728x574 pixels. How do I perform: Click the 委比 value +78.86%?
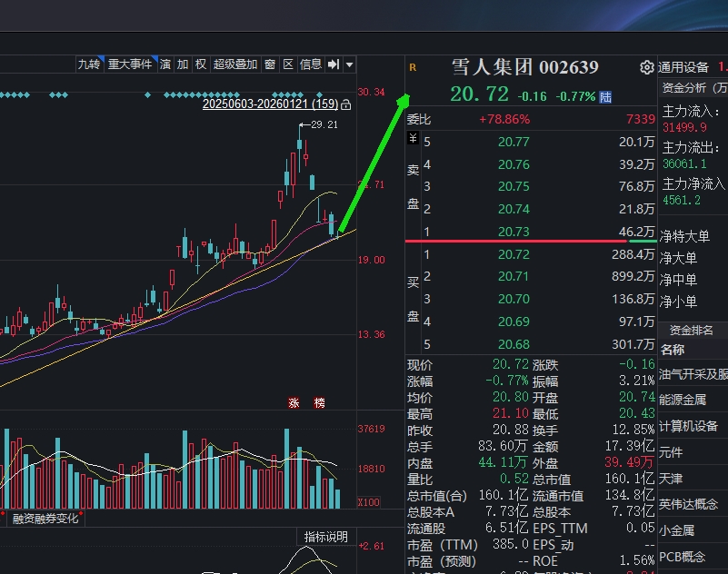pyautogui.click(x=504, y=120)
